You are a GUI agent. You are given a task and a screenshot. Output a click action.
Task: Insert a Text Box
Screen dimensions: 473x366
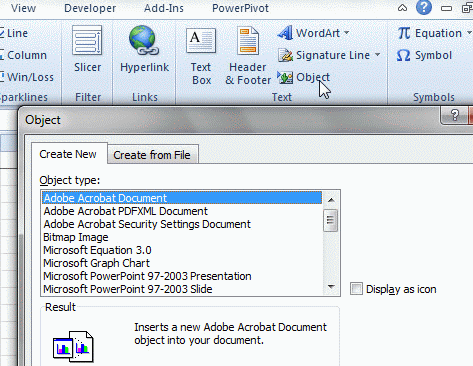[201, 55]
